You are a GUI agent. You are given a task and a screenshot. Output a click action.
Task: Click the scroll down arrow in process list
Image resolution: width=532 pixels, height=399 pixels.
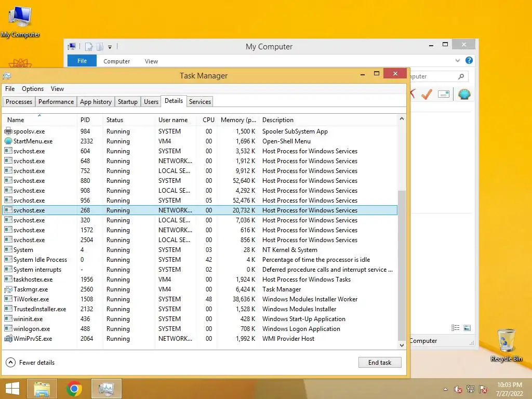(402, 345)
